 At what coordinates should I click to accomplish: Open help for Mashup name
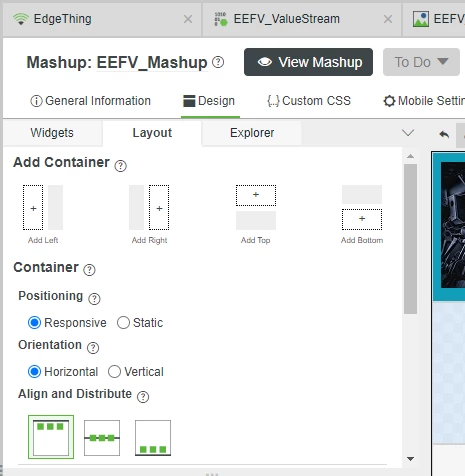click(x=218, y=62)
